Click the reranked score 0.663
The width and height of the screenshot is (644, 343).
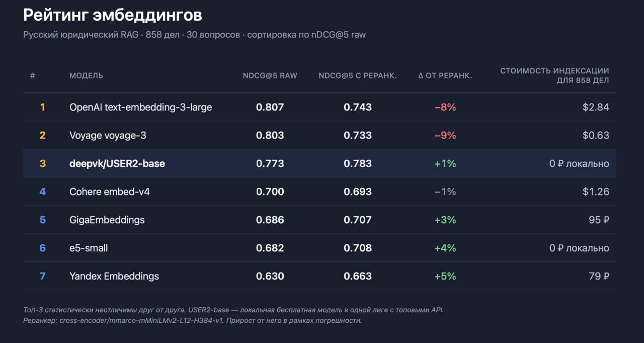pyautogui.click(x=358, y=277)
